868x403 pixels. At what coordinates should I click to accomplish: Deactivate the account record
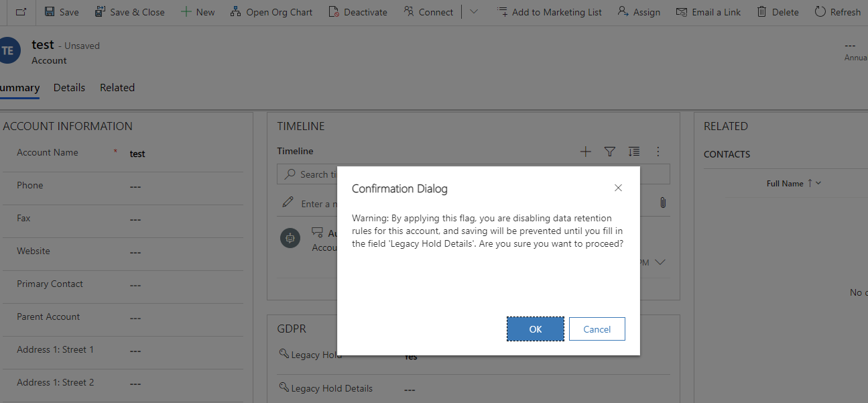(358, 12)
